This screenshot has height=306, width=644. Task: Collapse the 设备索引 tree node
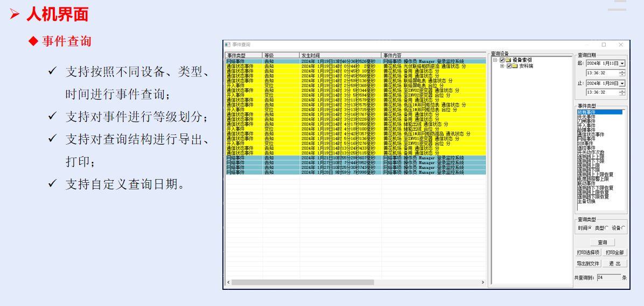pos(495,60)
